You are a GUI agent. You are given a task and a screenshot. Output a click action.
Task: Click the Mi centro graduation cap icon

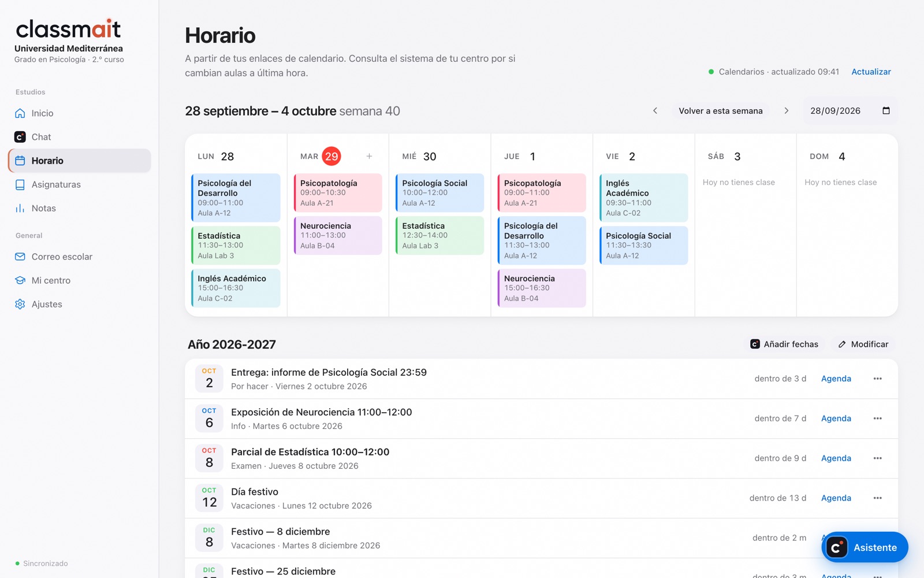click(20, 280)
